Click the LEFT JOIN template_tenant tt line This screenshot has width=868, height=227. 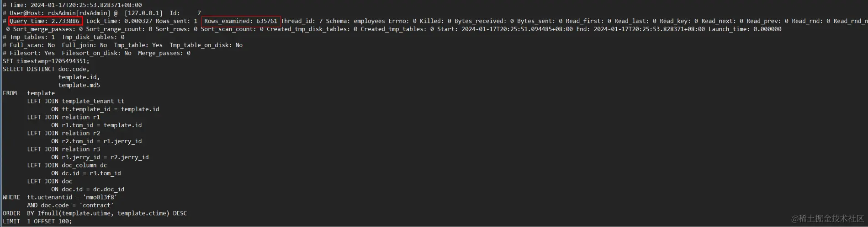point(75,101)
